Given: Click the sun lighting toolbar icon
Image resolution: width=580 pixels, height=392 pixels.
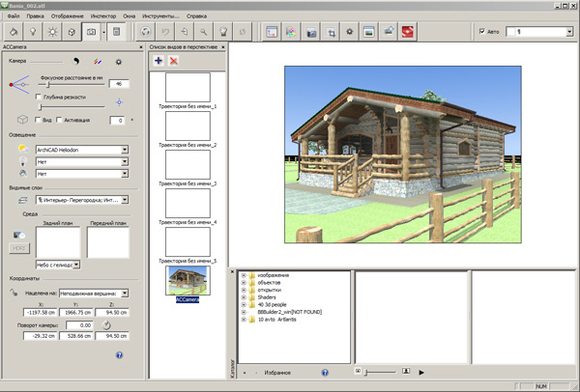Looking at the screenshot, I should [54, 33].
